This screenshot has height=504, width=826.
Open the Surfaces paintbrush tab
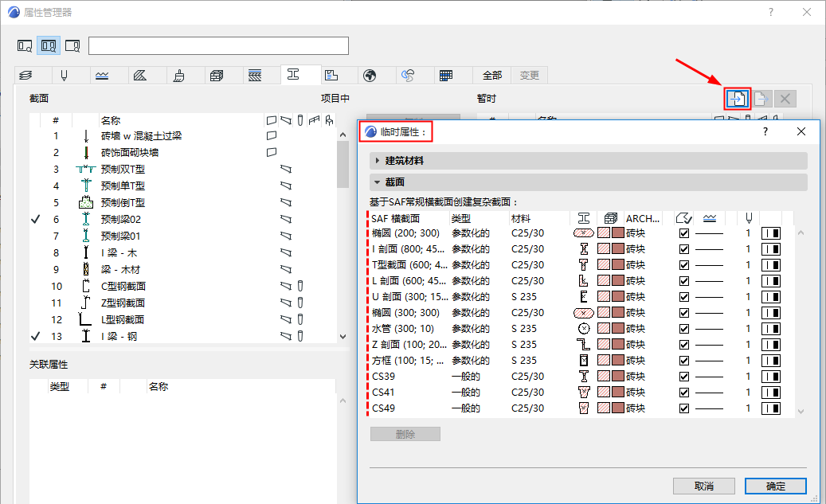pos(178,76)
